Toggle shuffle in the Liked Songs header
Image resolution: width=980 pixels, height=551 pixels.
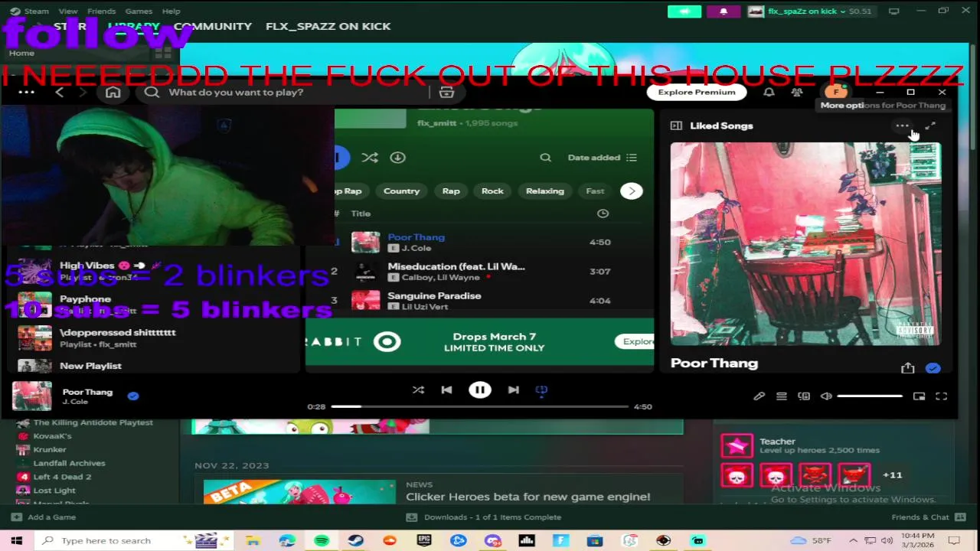click(370, 158)
